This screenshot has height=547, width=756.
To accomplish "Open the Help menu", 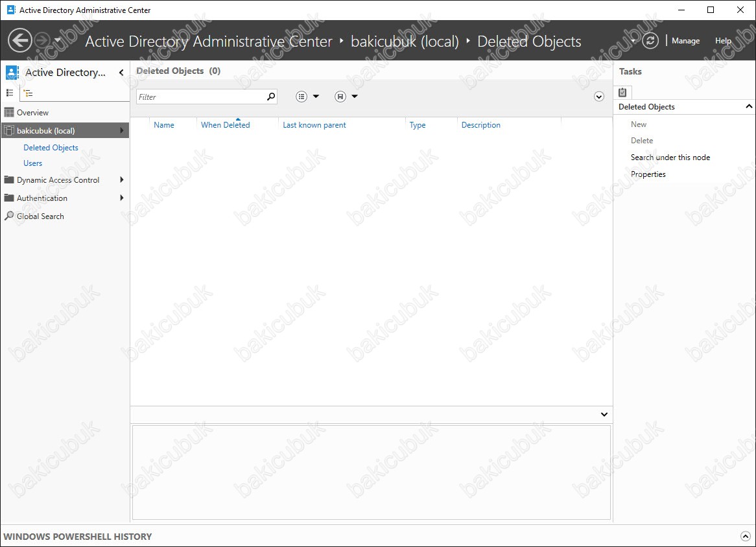I will tap(723, 41).
